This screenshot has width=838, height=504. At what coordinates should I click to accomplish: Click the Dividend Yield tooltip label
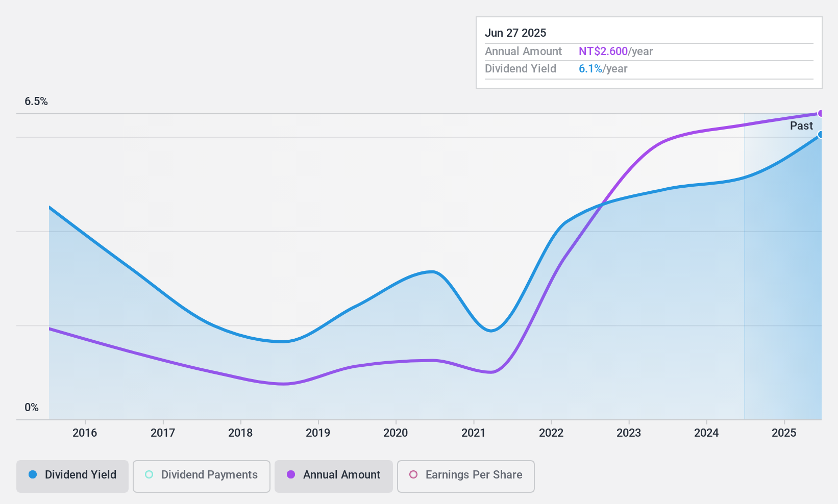tap(521, 69)
